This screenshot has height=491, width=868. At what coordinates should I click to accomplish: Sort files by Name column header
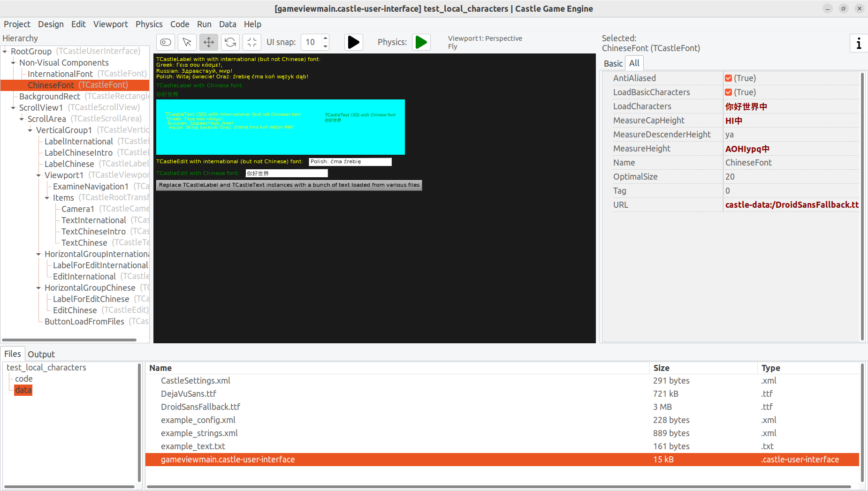397,368
